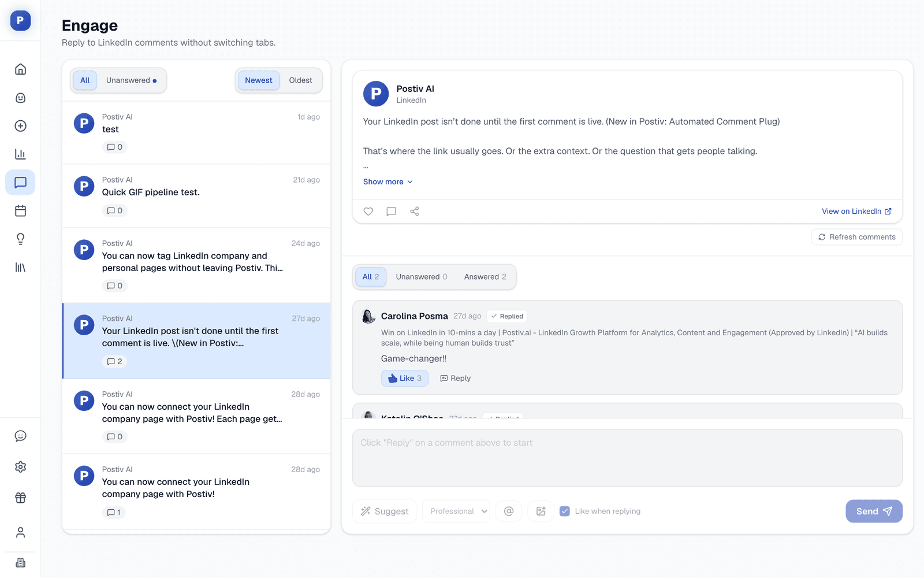Click Carolina Posma's profile picture
Viewport: 924px width, 578px height.
point(368,316)
